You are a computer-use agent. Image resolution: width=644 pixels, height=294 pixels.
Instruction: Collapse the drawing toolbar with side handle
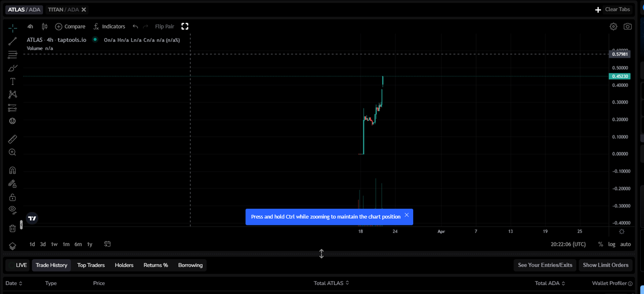click(21, 225)
